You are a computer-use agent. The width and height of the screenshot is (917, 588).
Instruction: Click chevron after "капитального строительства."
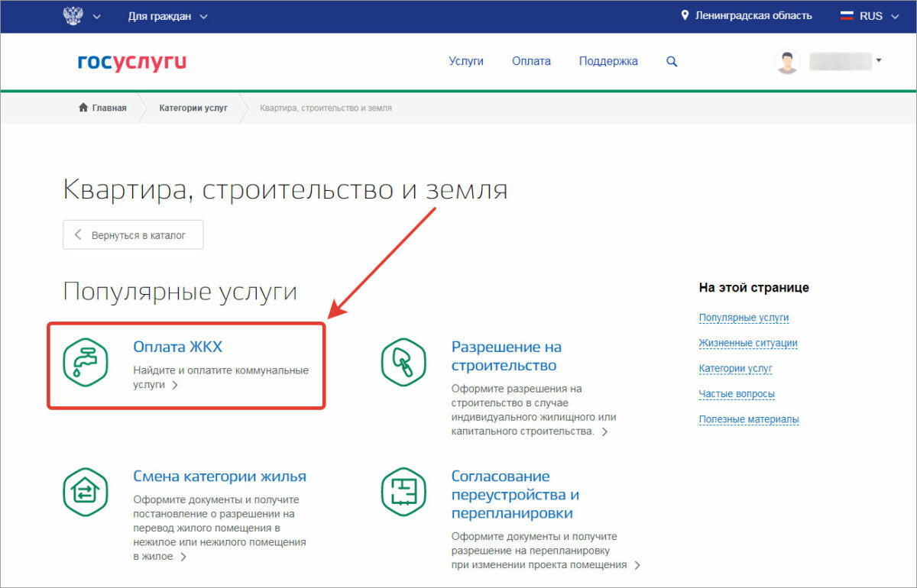(604, 431)
